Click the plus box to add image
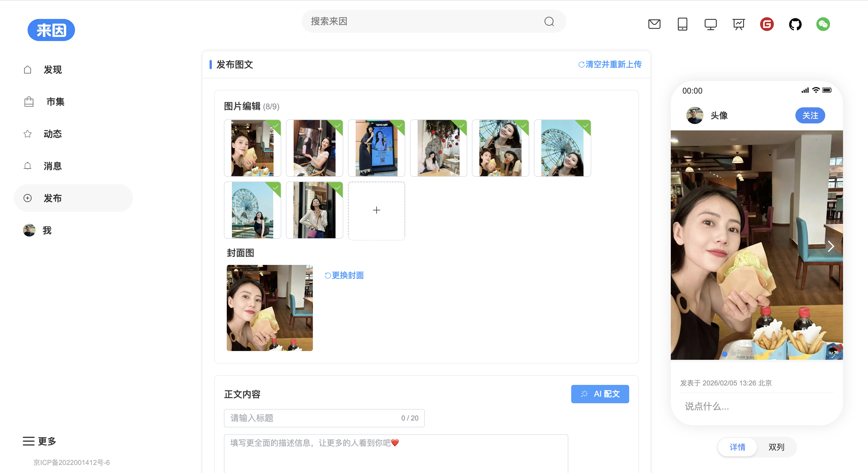 pos(376,210)
